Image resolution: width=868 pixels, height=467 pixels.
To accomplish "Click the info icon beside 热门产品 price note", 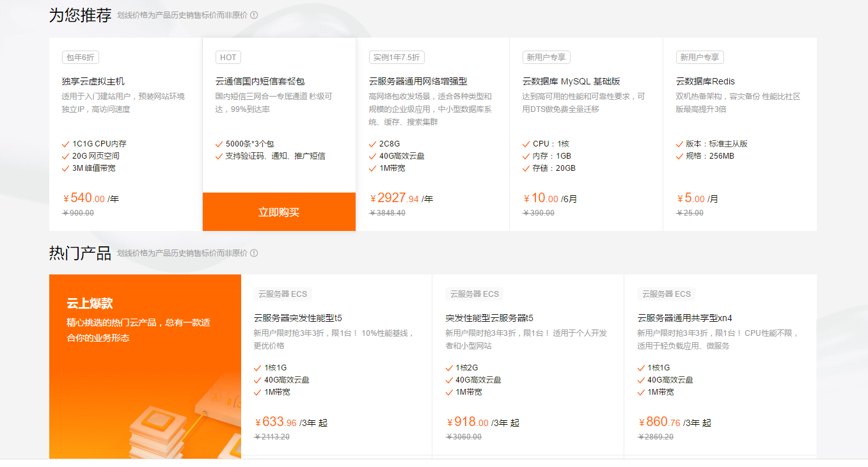I will click(x=254, y=253).
